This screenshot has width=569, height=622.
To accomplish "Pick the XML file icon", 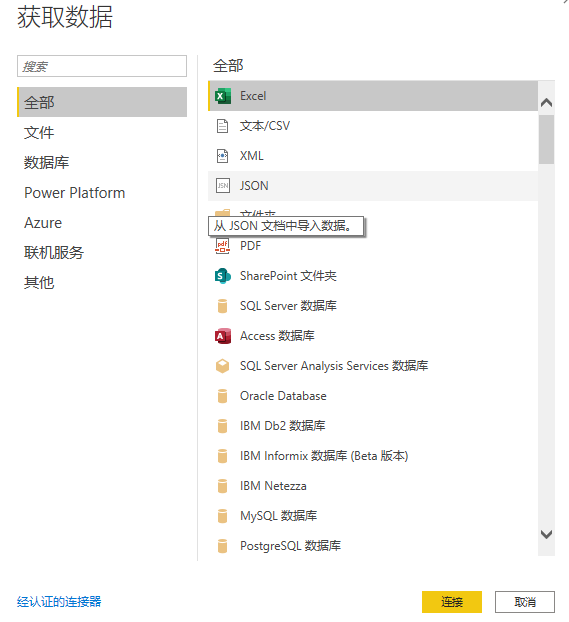I will (x=222, y=156).
